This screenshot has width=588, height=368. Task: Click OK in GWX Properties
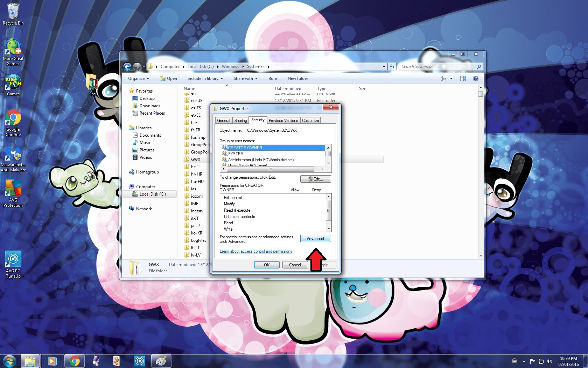coord(267,265)
